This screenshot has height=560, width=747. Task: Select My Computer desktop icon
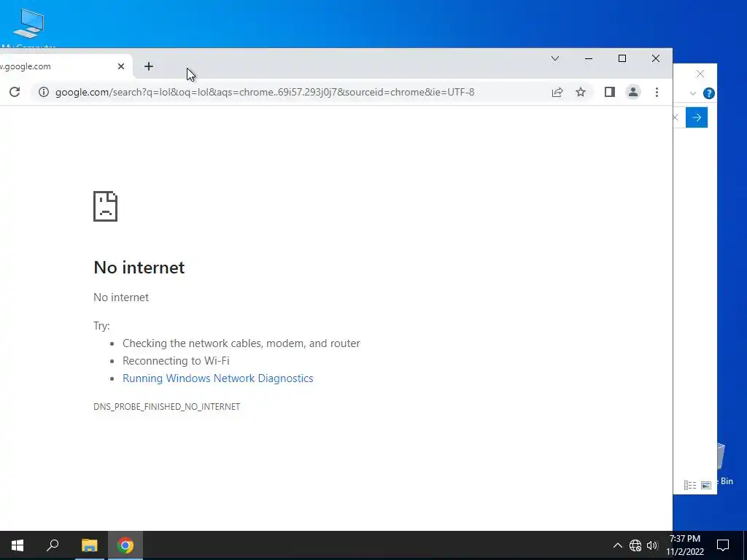[28, 28]
